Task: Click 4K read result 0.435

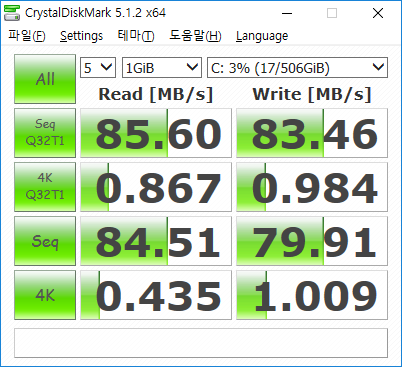Action: click(x=156, y=295)
